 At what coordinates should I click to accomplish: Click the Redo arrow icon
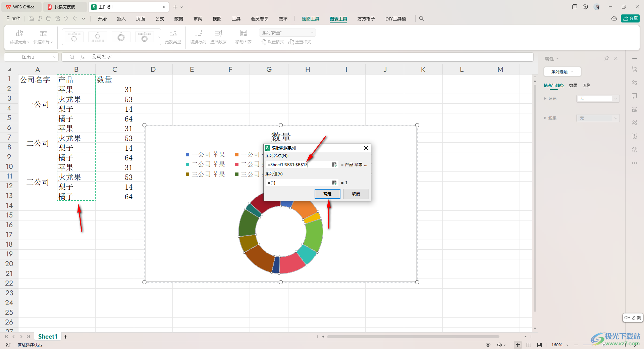coord(75,19)
